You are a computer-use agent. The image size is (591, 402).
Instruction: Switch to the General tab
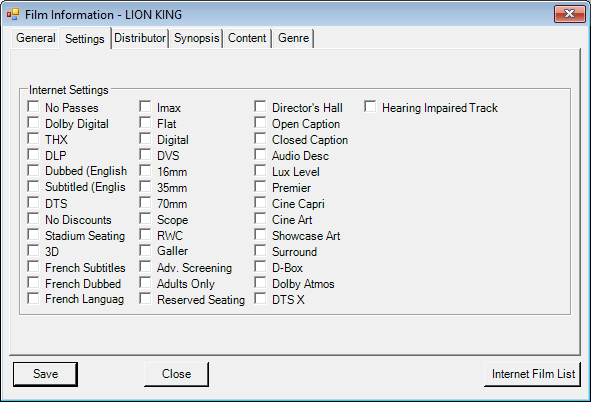35,38
